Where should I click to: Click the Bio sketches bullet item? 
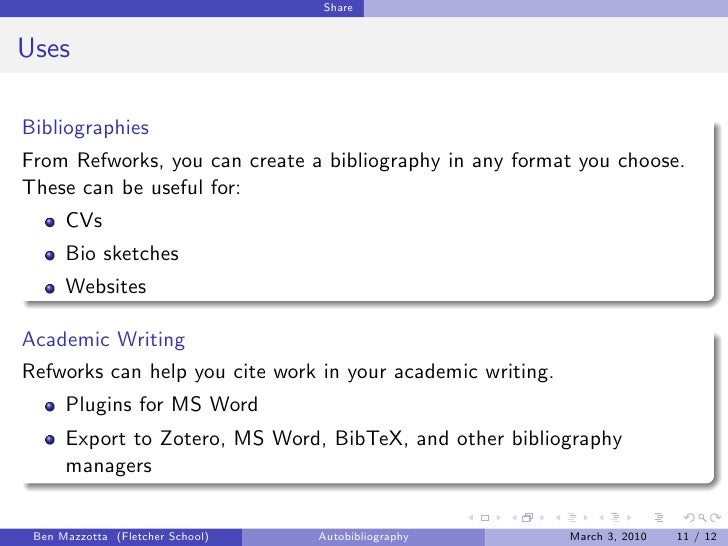(122, 254)
